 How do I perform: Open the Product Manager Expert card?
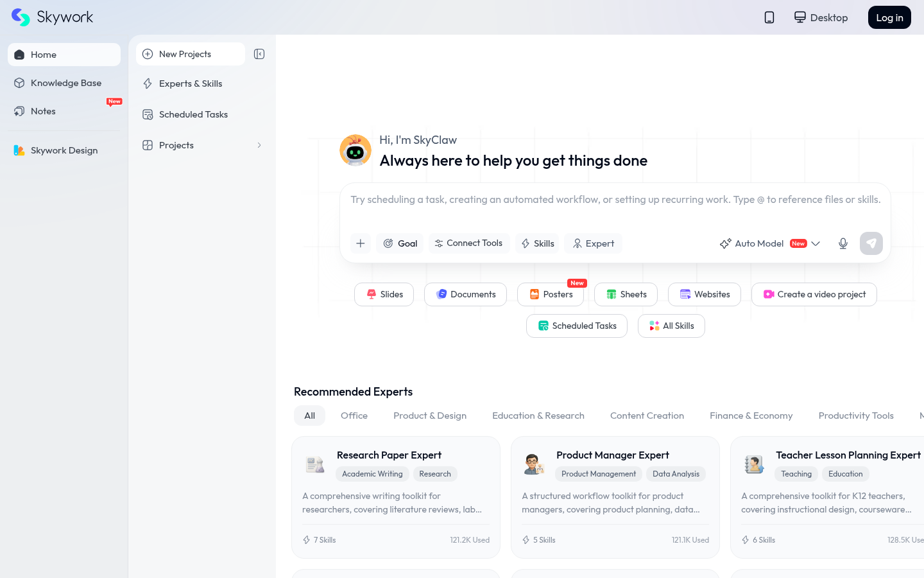click(x=615, y=497)
